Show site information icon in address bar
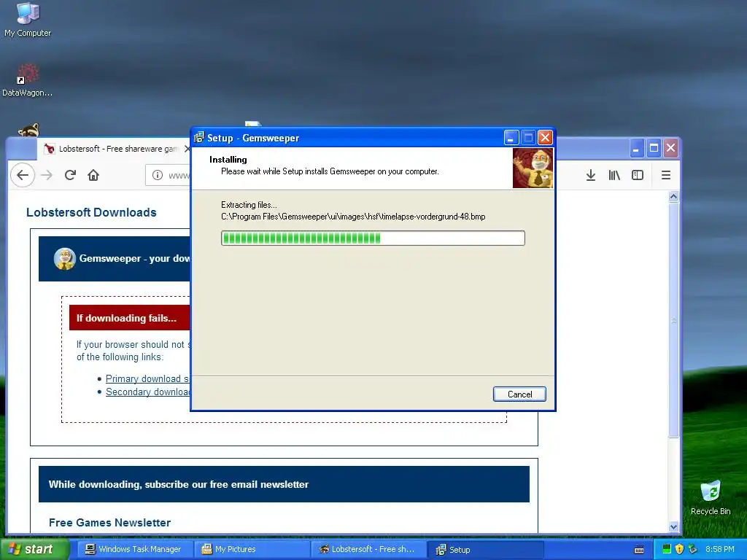 (x=158, y=175)
